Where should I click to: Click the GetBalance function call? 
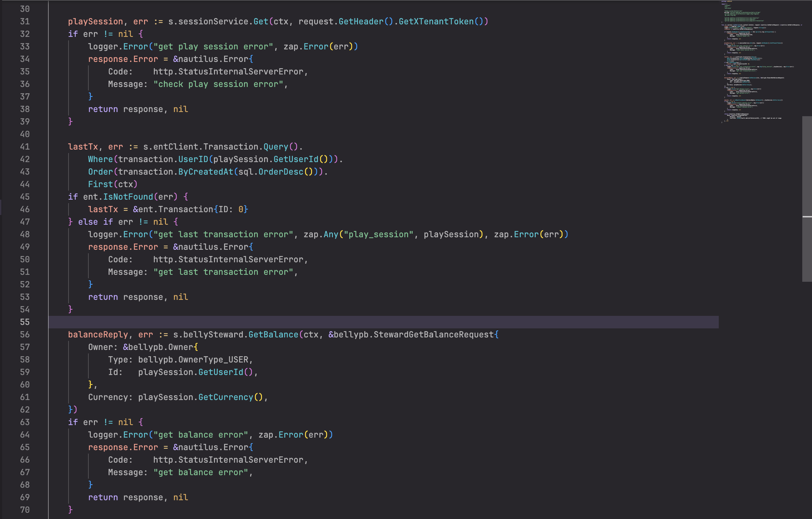pyautogui.click(x=273, y=334)
